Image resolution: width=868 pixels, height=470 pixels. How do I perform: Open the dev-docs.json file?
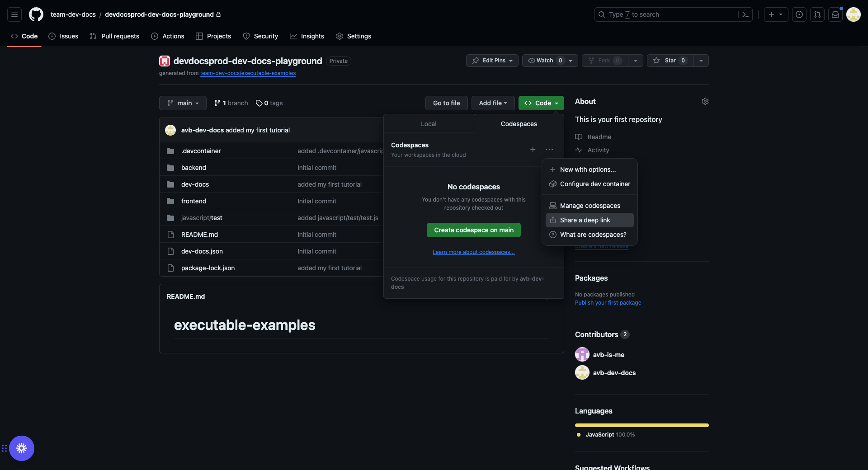202,251
